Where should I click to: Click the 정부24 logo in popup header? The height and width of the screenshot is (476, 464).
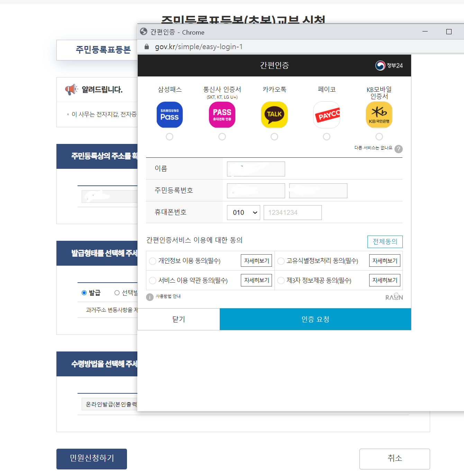[x=389, y=65]
